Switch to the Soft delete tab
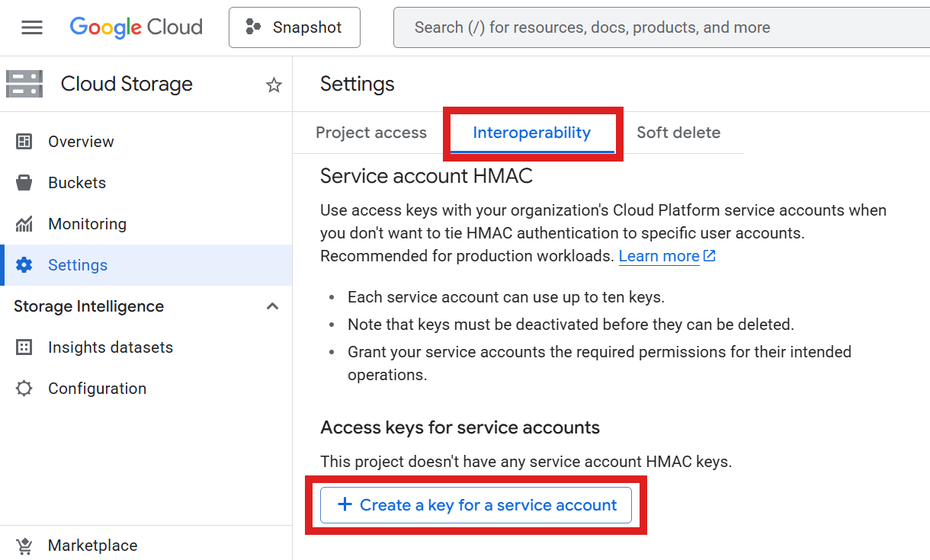 (x=678, y=133)
